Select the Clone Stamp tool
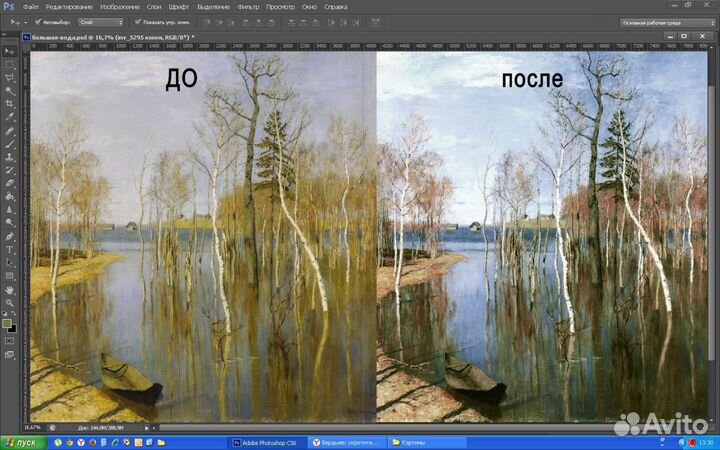This screenshot has width=720, height=450. (9, 157)
